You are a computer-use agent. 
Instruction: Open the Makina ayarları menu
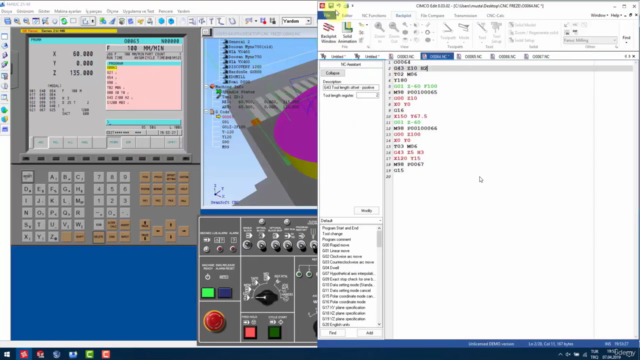[x=67, y=11]
